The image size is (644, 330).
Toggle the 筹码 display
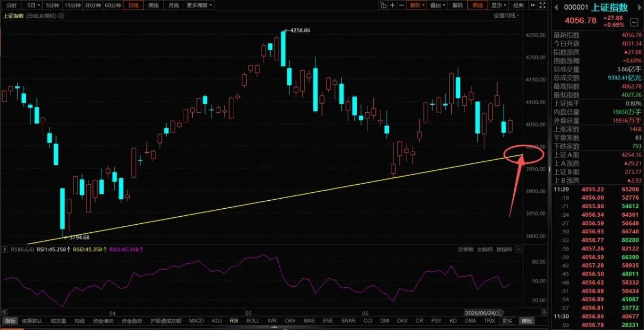pyautogui.click(x=458, y=5)
